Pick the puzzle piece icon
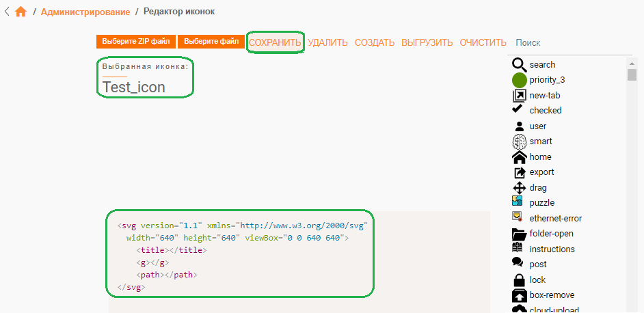The width and height of the screenshot is (644, 313). pos(517,200)
